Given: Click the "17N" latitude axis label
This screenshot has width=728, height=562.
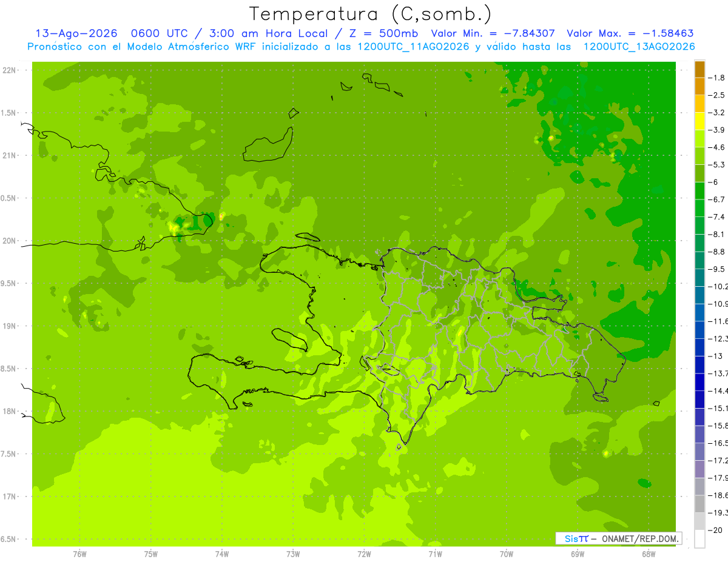Looking at the screenshot, I should coord(9,497).
